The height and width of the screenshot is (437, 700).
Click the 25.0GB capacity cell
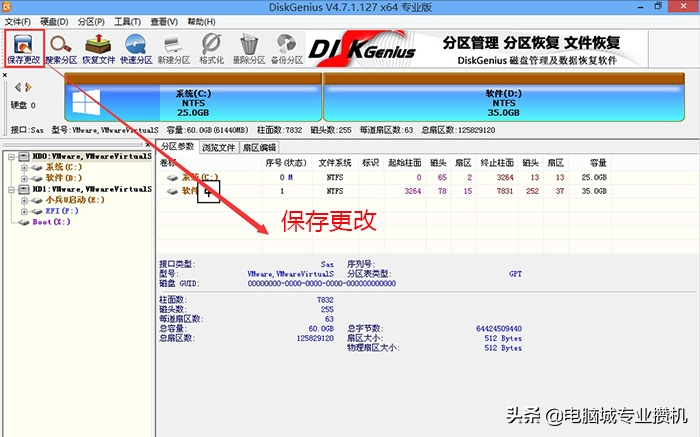click(x=594, y=177)
